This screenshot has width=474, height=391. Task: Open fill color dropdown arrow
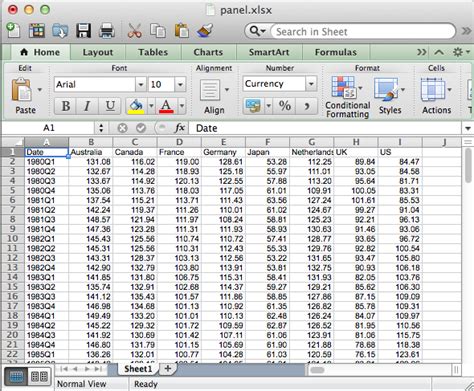point(151,106)
